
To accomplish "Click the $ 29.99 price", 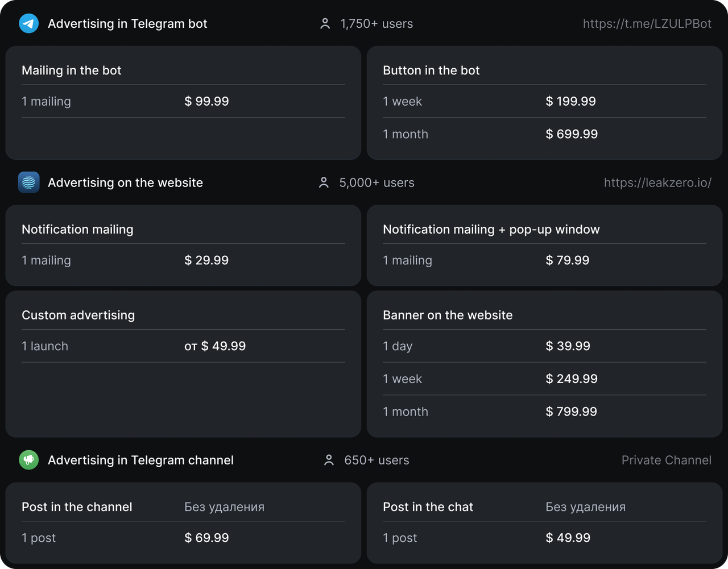I will 206,260.
